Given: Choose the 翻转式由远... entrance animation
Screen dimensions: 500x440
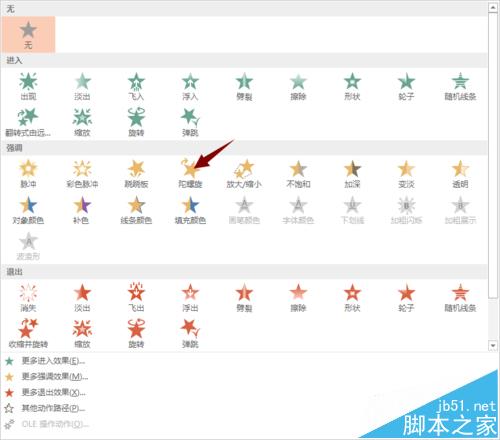Looking at the screenshot, I should (28, 122).
